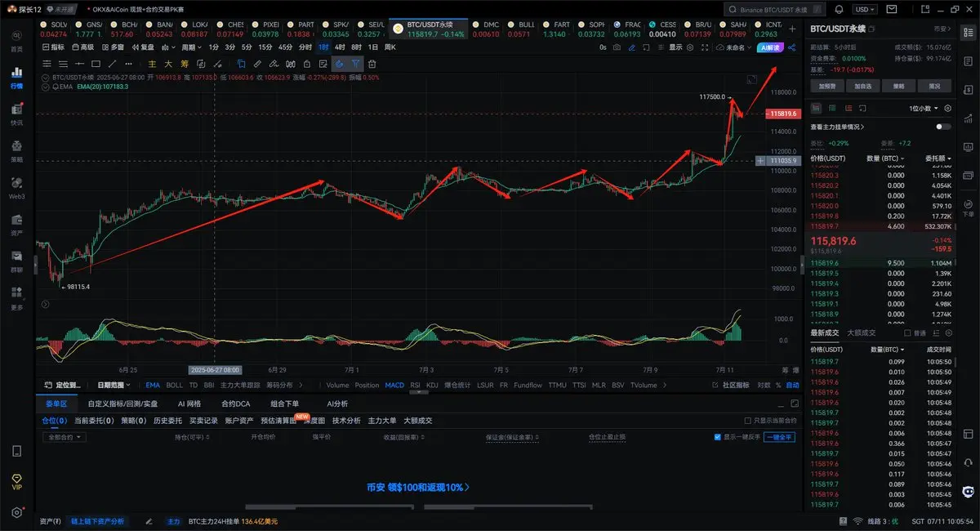Toggle the EMA indicator in the indicator bar
Image resolution: width=980 pixels, height=531 pixels.
[152, 385]
